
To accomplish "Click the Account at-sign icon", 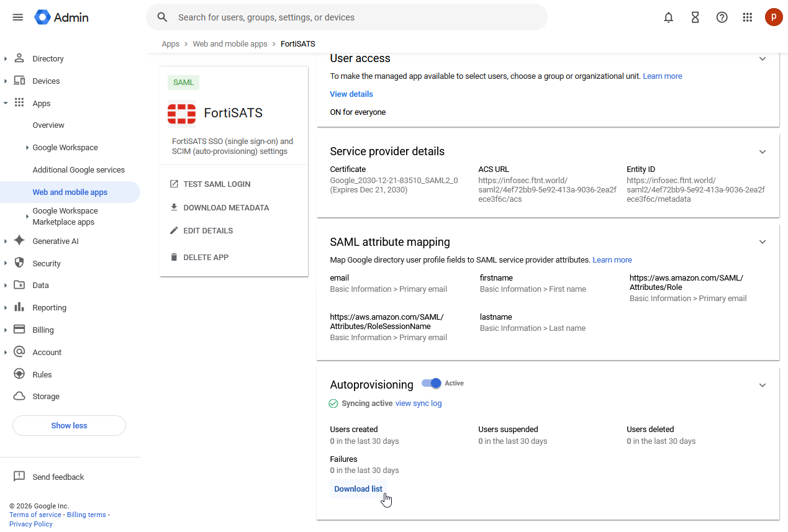I will click(x=19, y=352).
